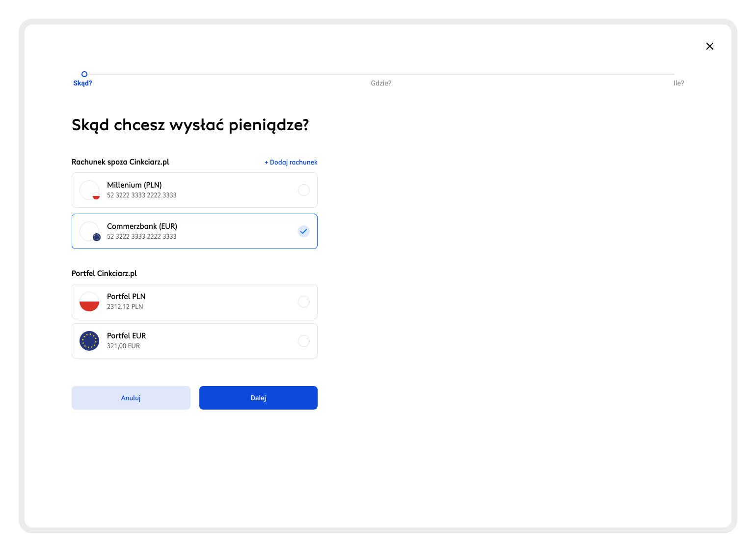The width and height of the screenshot is (756, 552).
Task: Click the Millenium (PLN) account name text
Action: tap(134, 185)
